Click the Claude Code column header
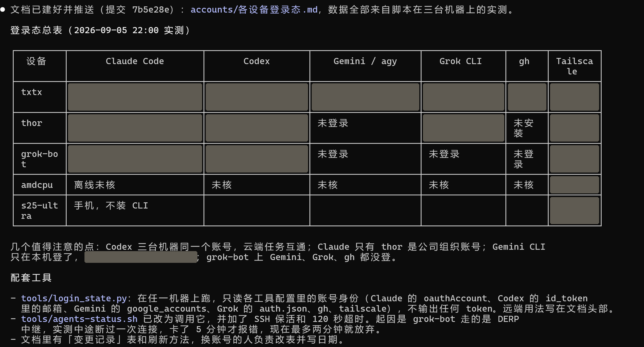Image resolution: width=644 pixels, height=347 pixels. [x=135, y=61]
